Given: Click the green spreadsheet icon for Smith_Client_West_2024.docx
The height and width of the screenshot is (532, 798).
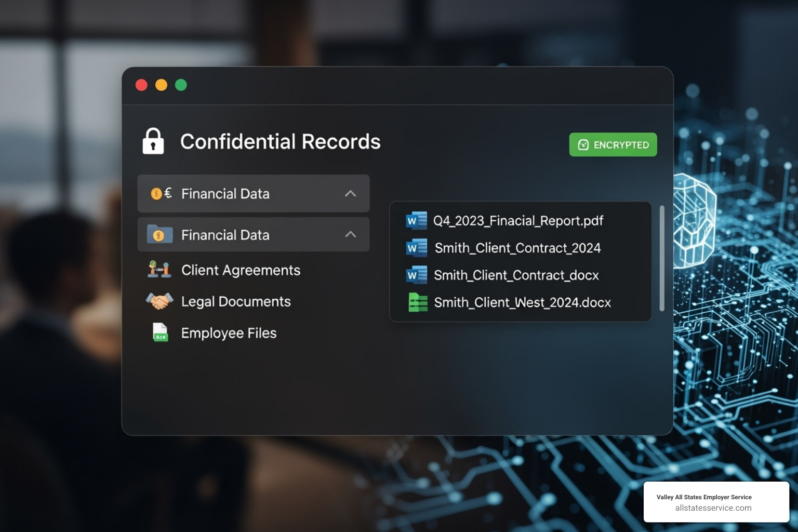Looking at the screenshot, I should click(x=418, y=302).
